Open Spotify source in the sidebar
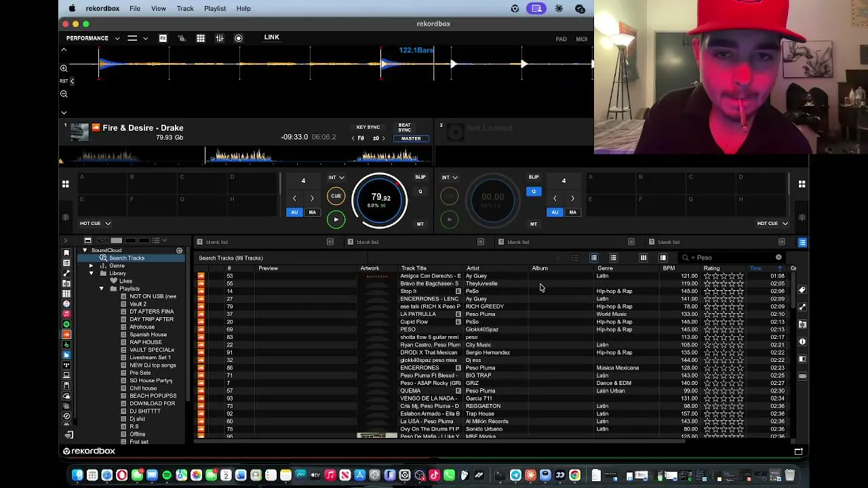The width and height of the screenshot is (868, 488). click(x=66, y=324)
